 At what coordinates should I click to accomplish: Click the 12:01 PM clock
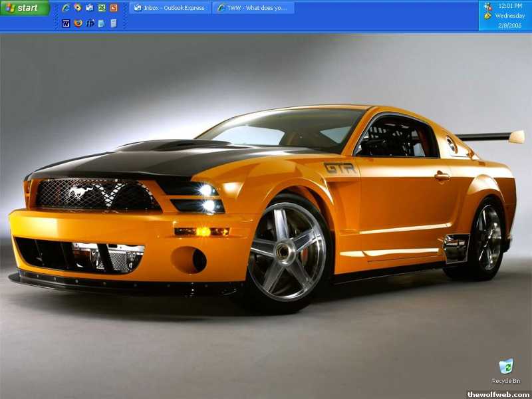click(510, 6)
